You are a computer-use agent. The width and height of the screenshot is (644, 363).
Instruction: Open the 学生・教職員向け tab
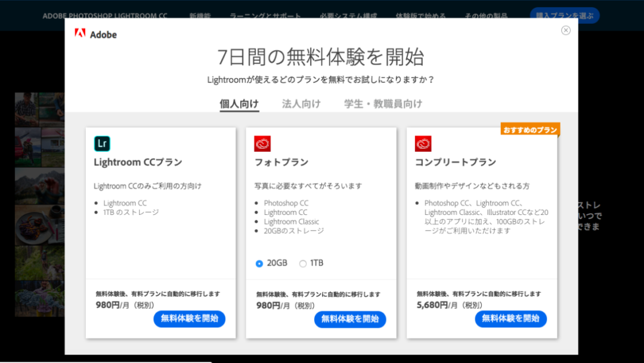(383, 104)
